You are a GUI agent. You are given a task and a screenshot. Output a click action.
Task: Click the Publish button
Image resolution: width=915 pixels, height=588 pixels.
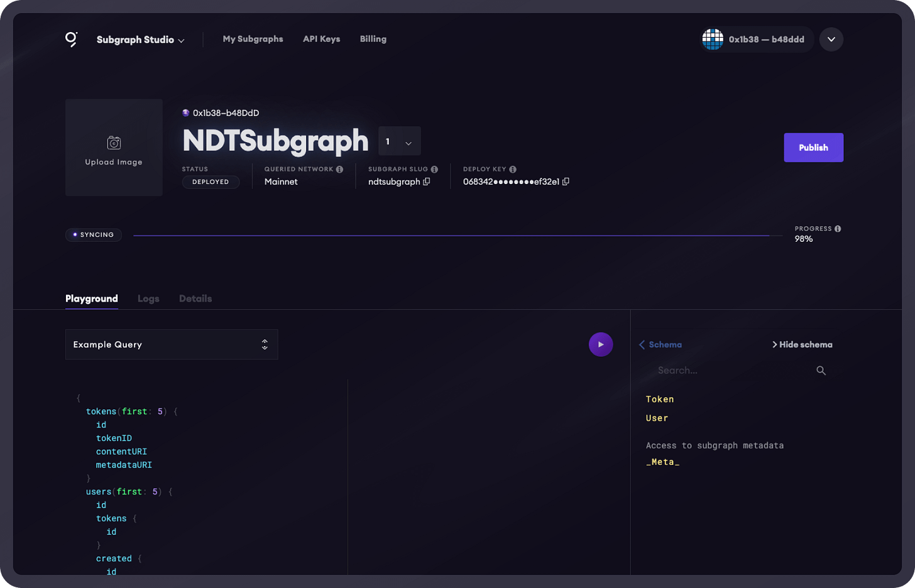click(x=813, y=148)
